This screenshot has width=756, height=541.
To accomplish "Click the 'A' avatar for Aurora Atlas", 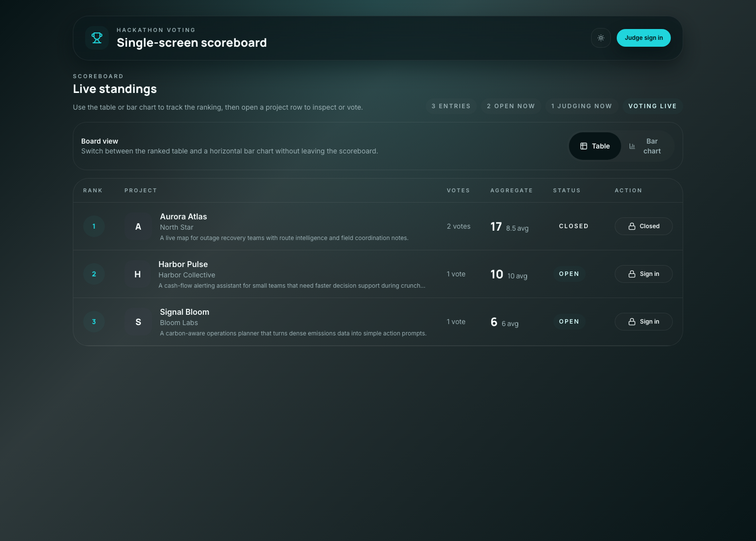I will 138,226.
